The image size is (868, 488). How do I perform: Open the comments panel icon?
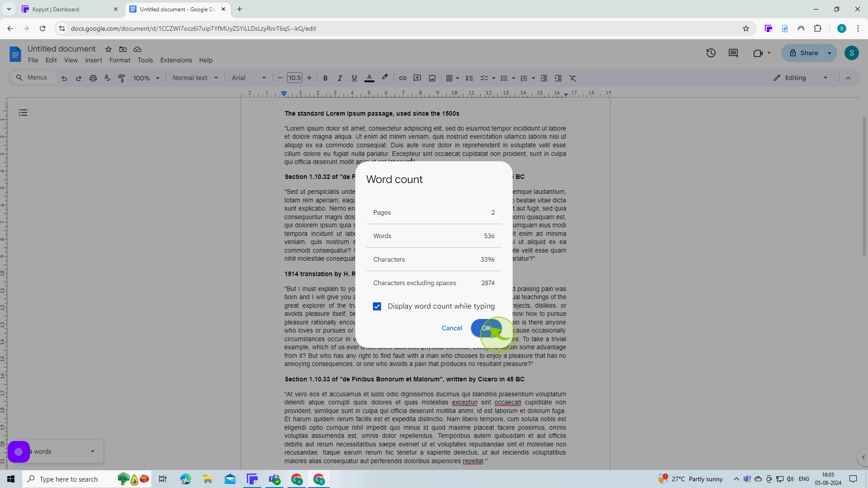[x=733, y=53]
